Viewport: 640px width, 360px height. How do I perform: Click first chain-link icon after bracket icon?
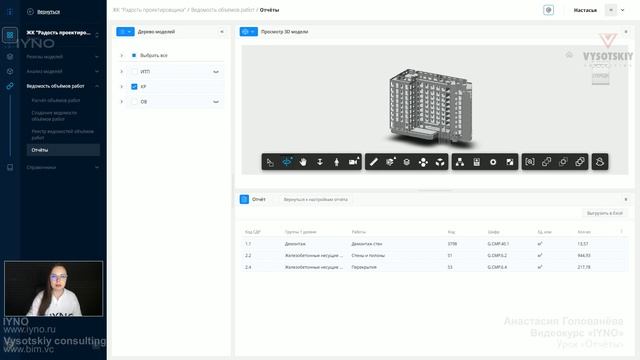[x=547, y=162]
